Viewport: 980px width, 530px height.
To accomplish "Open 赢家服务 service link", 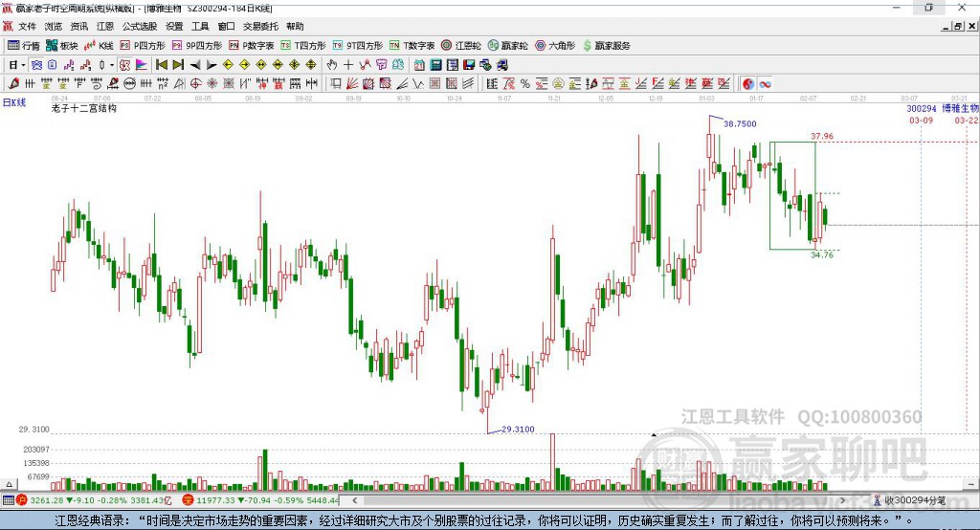I will 606,46.
